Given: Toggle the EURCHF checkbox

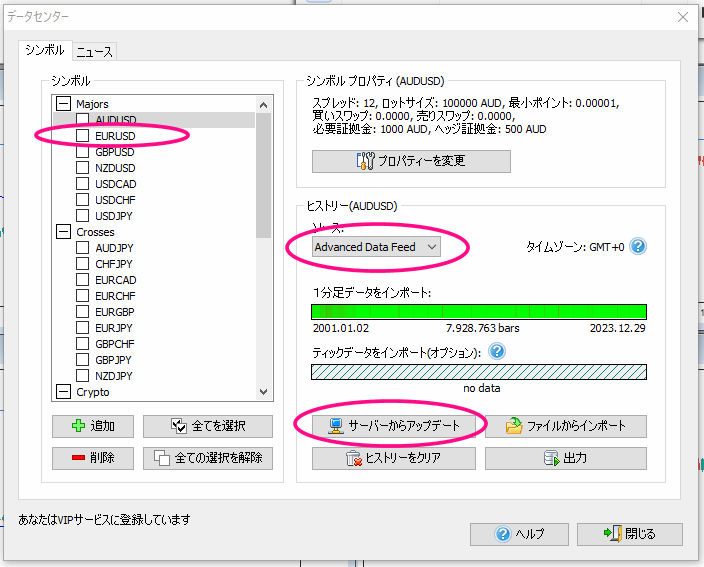Looking at the screenshot, I should click(82, 295).
